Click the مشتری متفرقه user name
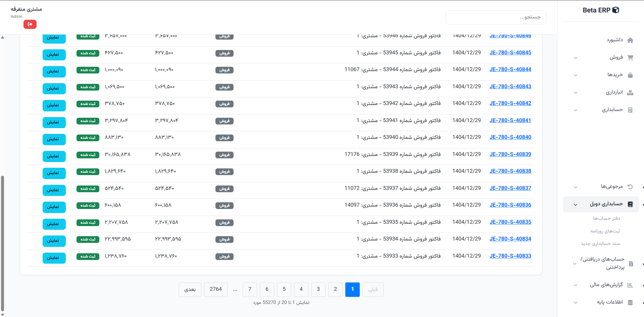Viewport: 644px width, 317px height. tap(26, 9)
